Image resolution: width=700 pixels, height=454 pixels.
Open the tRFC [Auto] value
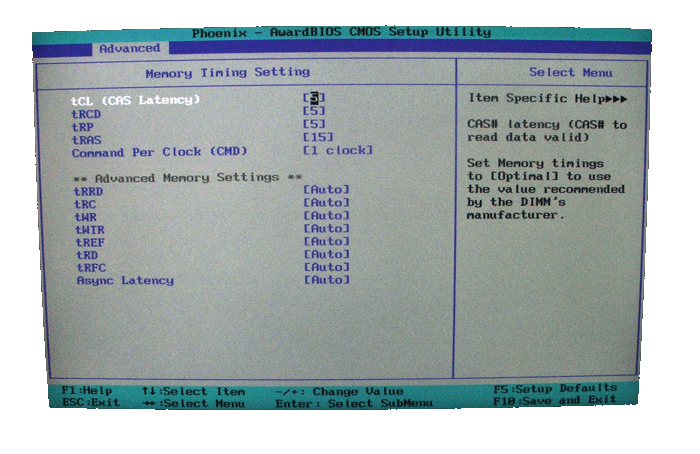[327, 267]
